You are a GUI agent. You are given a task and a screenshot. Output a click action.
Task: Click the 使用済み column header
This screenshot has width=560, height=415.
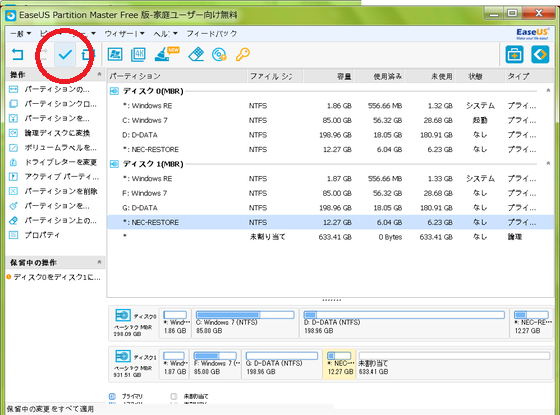pos(379,76)
